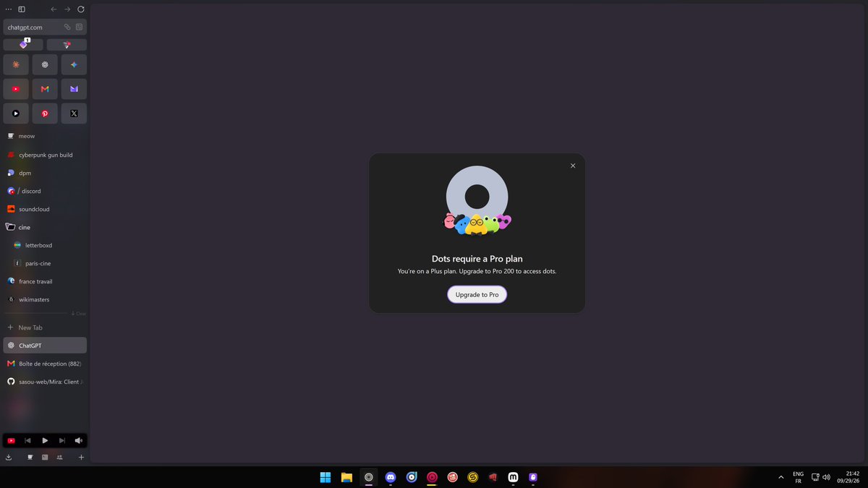Click the 'Clear' tabs button

[79, 314]
